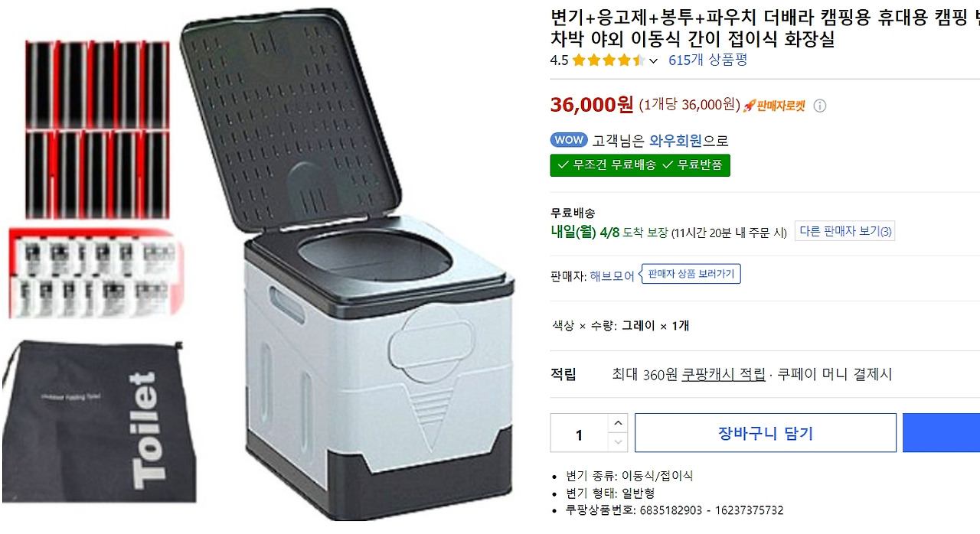The image size is (980, 534).
Task: Open the info tooltip (ⓘ) beside 판매자로켓
Action: click(x=819, y=106)
